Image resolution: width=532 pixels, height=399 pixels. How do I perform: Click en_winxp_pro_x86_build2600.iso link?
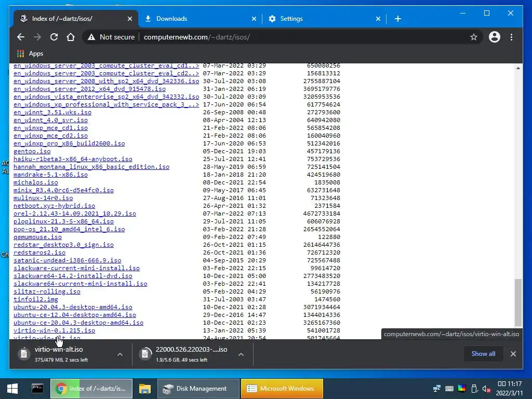(69, 143)
